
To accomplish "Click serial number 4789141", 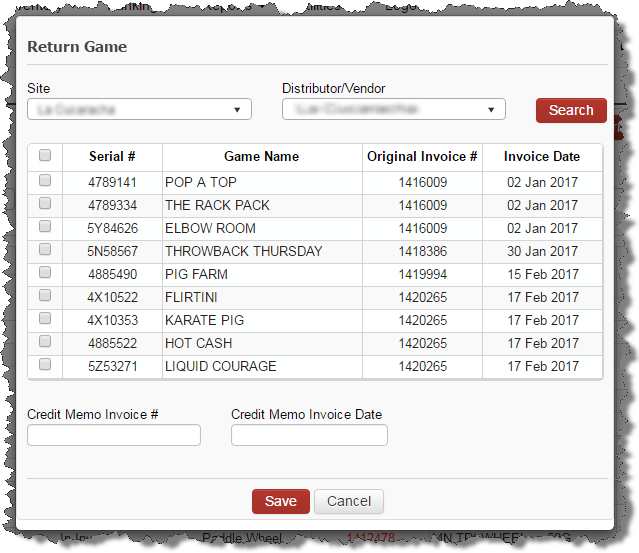I will pos(112,182).
